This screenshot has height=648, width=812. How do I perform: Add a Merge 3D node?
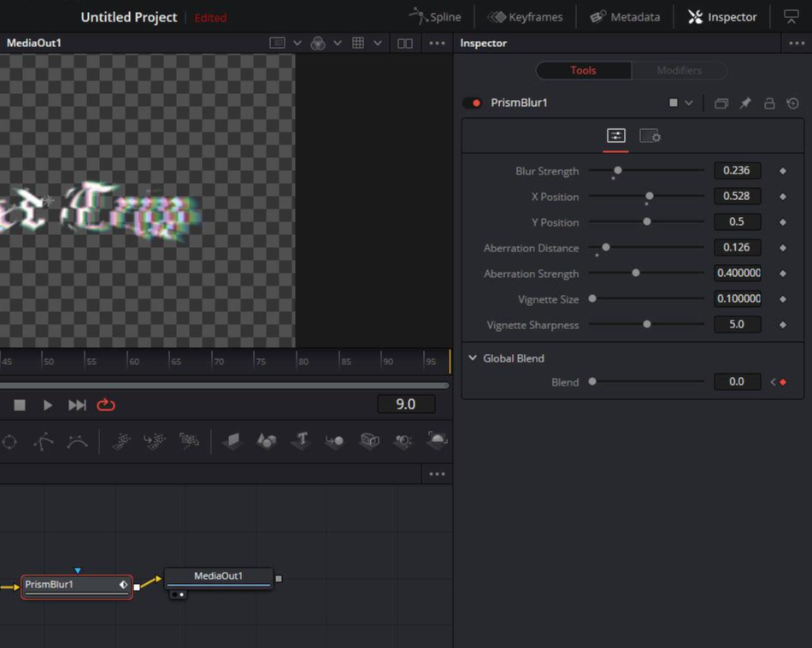point(334,441)
